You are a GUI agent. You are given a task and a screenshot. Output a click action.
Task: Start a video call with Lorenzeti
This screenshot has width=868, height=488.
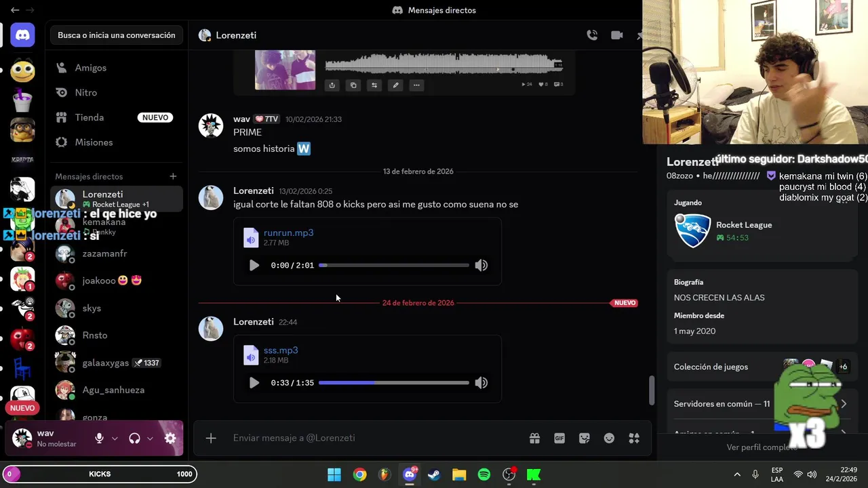click(616, 35)
